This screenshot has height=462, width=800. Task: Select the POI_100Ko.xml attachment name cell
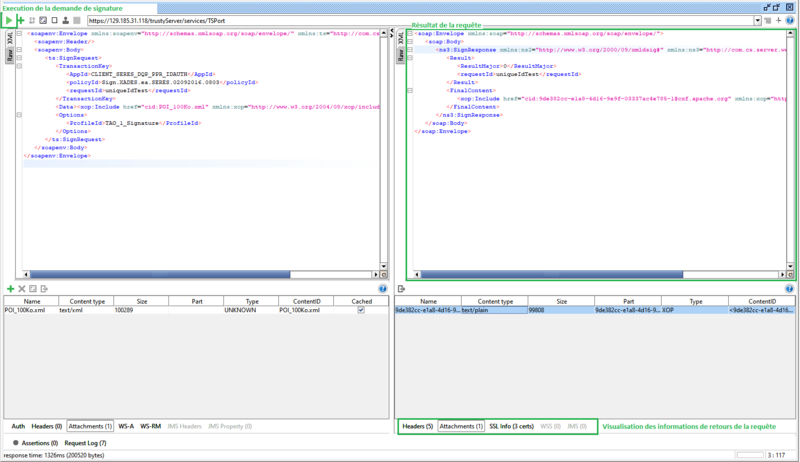coord(31,310)
